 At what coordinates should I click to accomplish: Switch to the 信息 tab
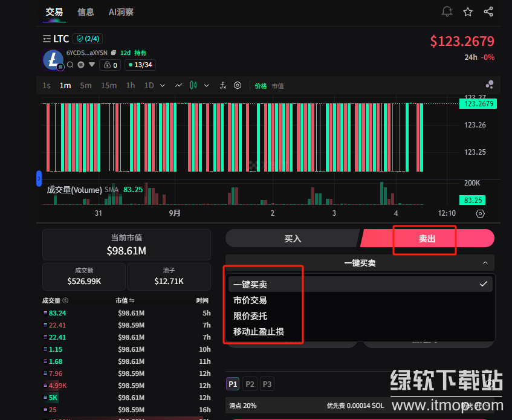(x=85, y=11)
